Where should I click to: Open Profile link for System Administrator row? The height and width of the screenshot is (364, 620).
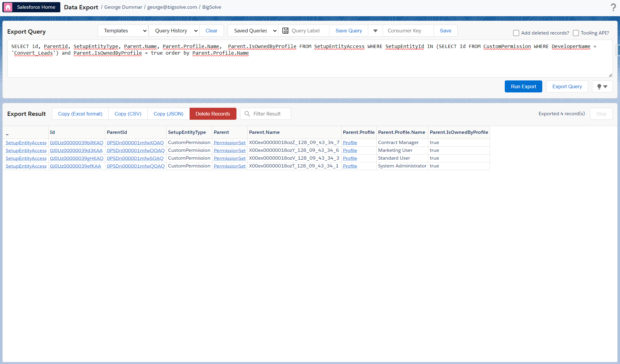pos(350,166)
